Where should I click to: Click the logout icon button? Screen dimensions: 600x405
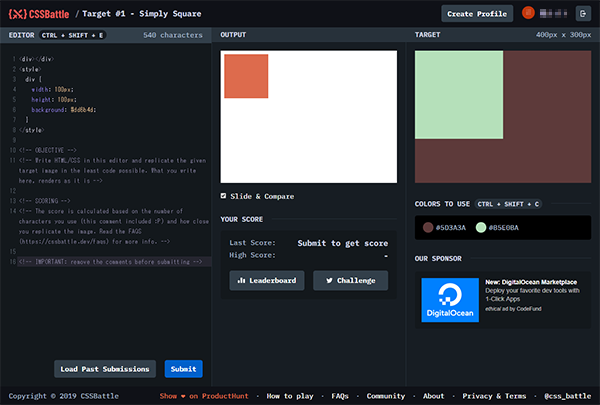click(583, 14)
